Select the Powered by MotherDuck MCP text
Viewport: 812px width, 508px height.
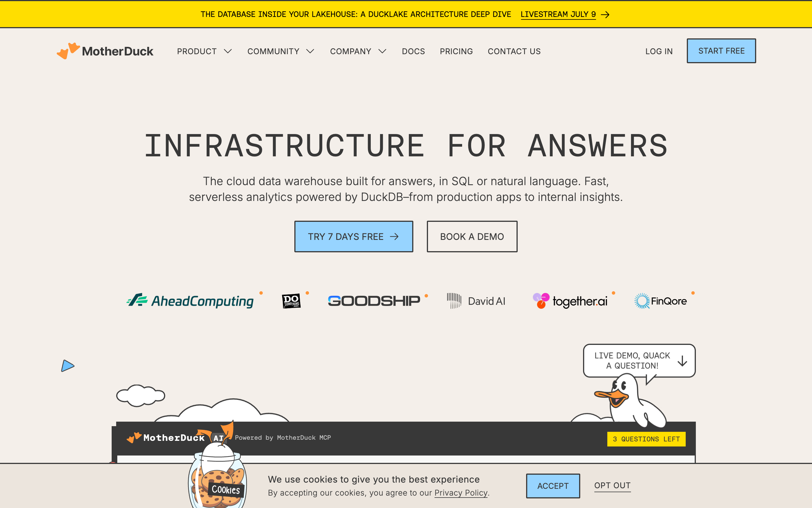[283, 437]
